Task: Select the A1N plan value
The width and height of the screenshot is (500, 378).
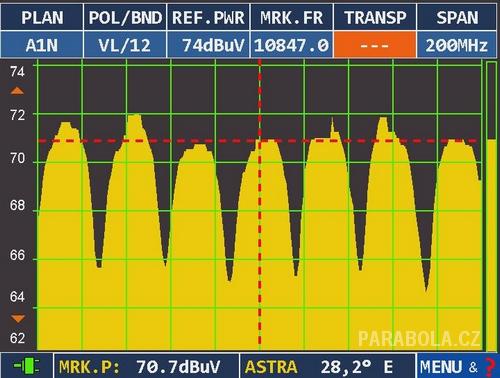Action: coord(42,45)
